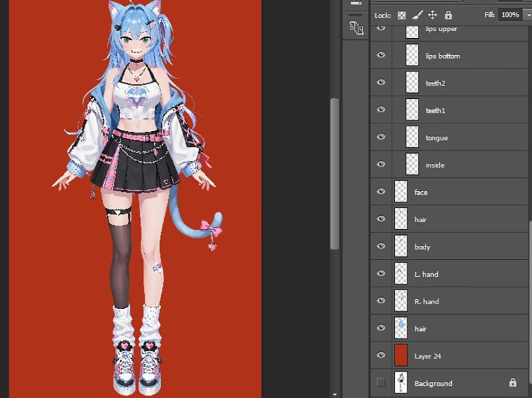Click the lock all padlock icon beside Lock
This screenshot has width=532, height=398.
coord(448,15)
